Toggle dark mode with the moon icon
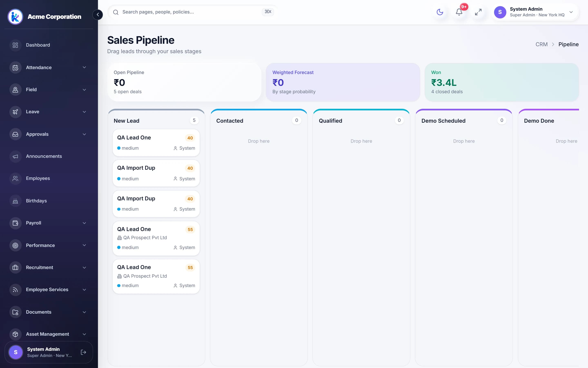Image resolution: width=588 pixels, height=368 pixels. coord(440,12)
